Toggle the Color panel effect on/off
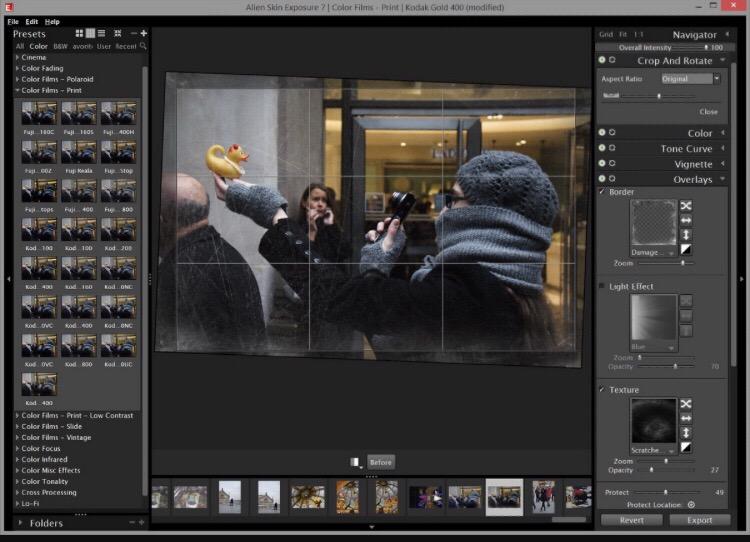750x542 pixels. tap(602, 133)
